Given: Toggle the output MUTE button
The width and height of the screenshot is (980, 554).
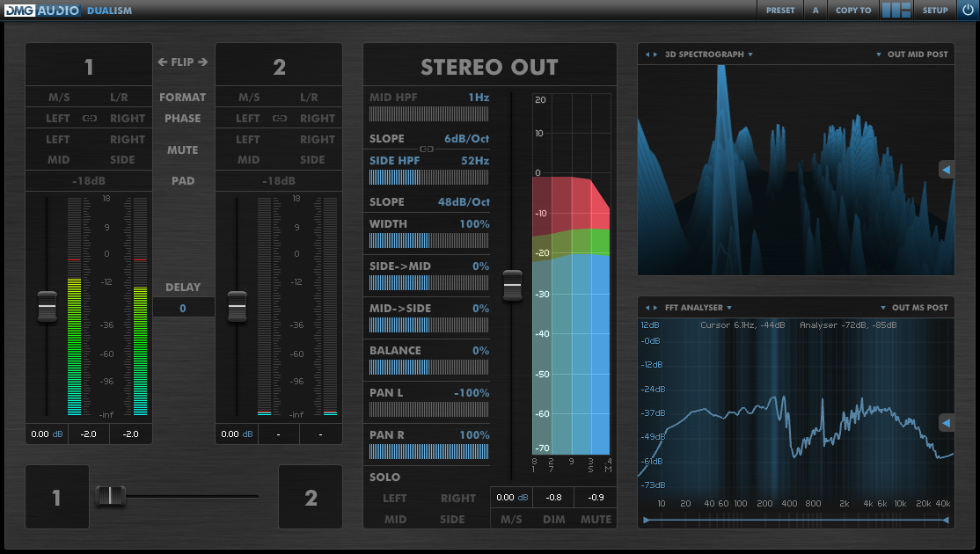Looking at the screenshot, I should point(596,519).
